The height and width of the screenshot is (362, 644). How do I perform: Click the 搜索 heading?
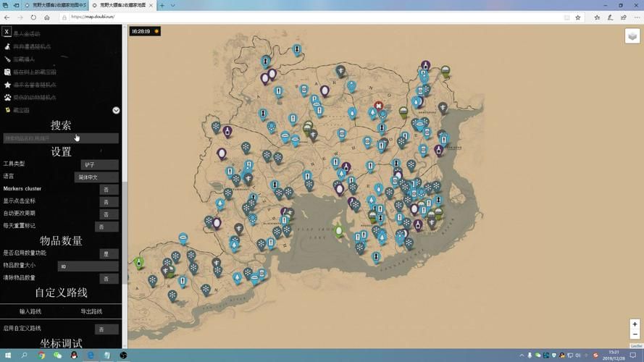pyautogui.click(x=61, y=125)
